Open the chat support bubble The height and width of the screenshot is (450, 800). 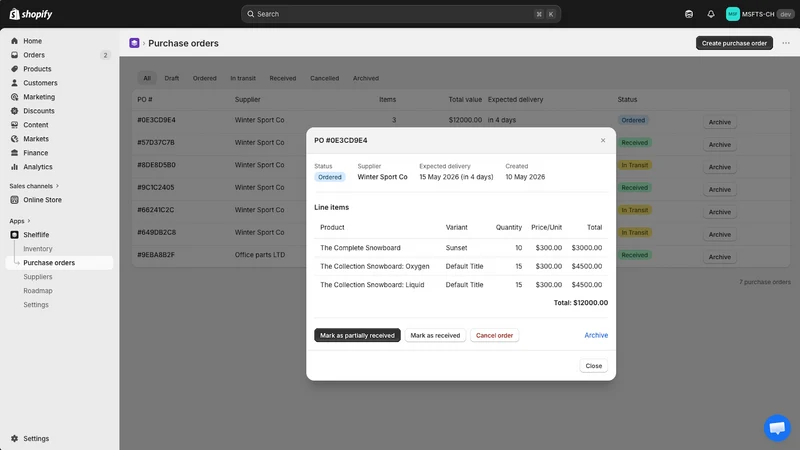[777, 428]
